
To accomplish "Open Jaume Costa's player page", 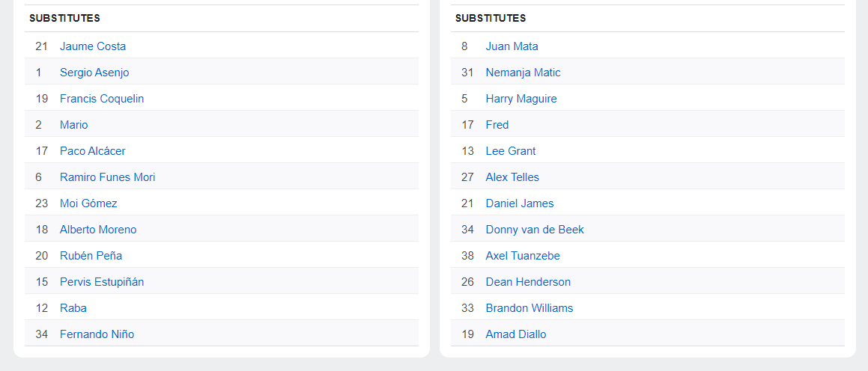I will point(93,46).
